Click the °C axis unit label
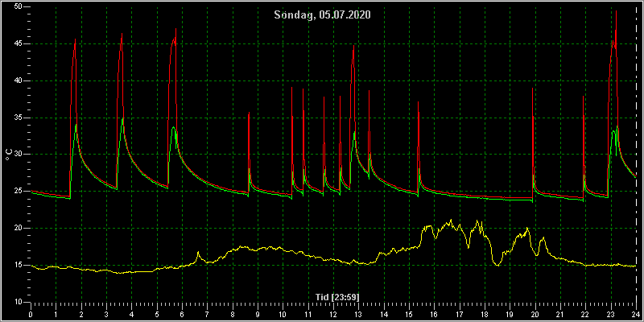The image size is (644, 322). tap(9, 155)
